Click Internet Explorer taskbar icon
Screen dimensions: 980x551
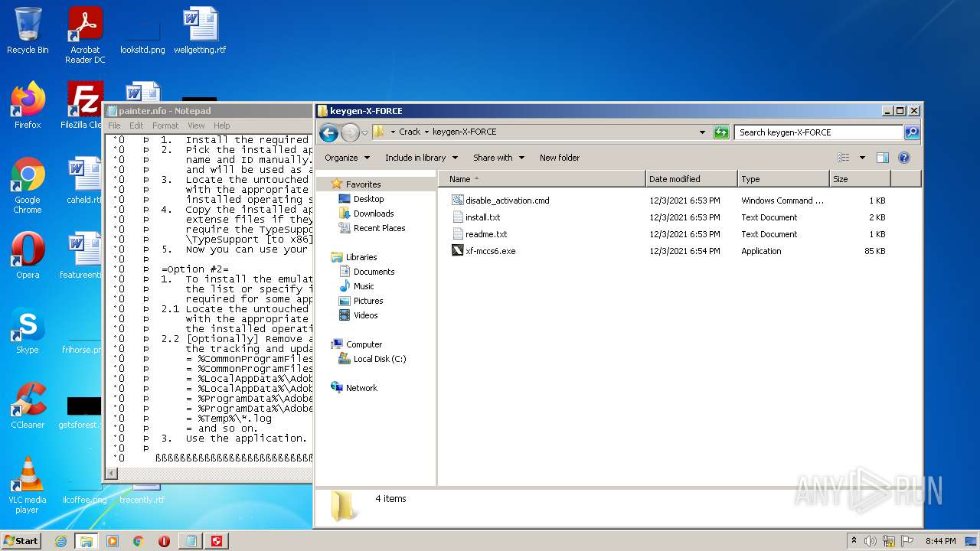pyautogui.click(x=60, y=541)
